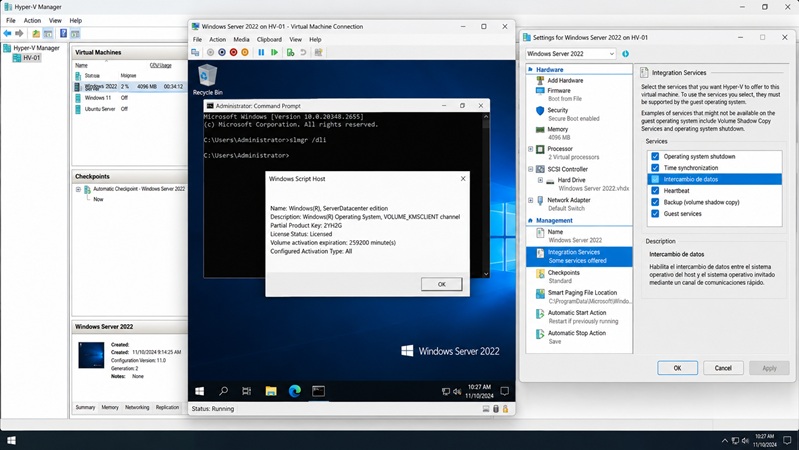Viewport: 799px width, 450px height.
Task: Open View menu in VM Connection window
Action: click(x=296, y=39)
